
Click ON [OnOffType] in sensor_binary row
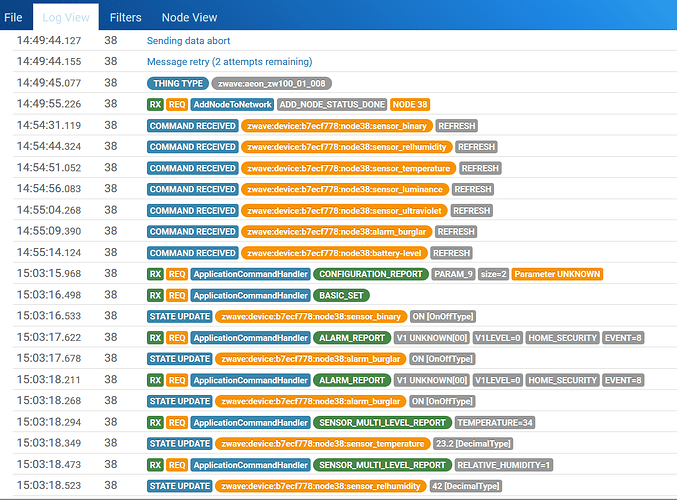point(443,316)
